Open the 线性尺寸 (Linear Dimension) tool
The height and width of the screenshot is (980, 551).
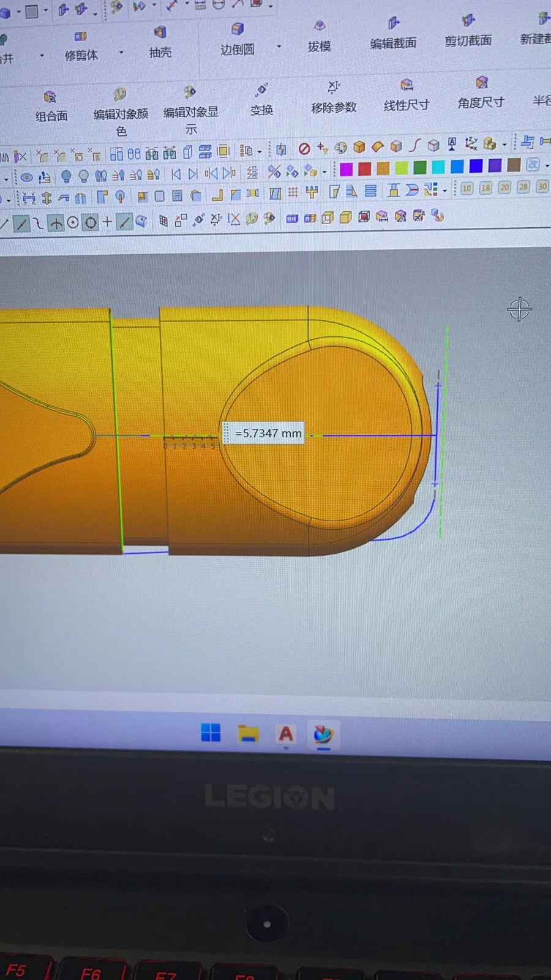pyautogui.click(x=407, y=95)
